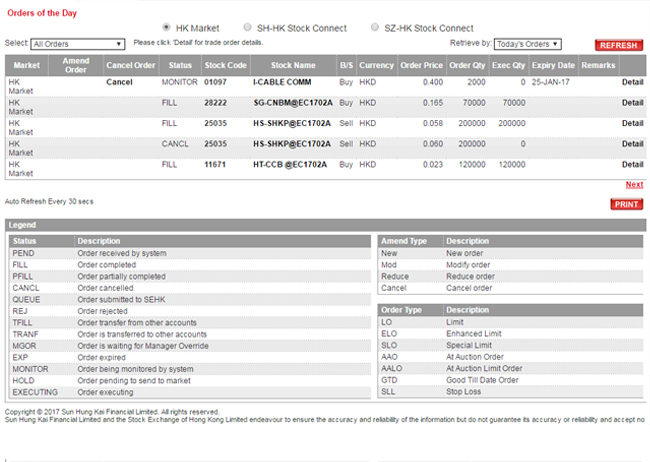Click the GTD order type entry
The image size is (650, 462).
pos(389,380)
